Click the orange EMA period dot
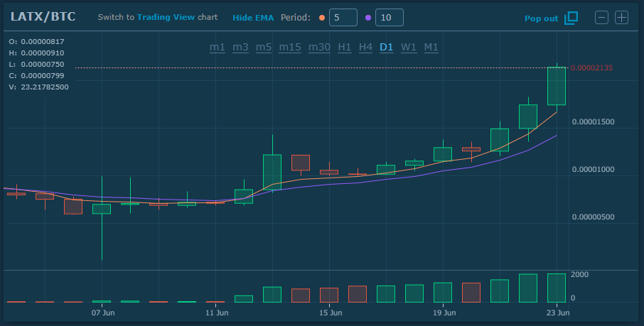This screenshot has width=644, height=326. coord(322,18)
